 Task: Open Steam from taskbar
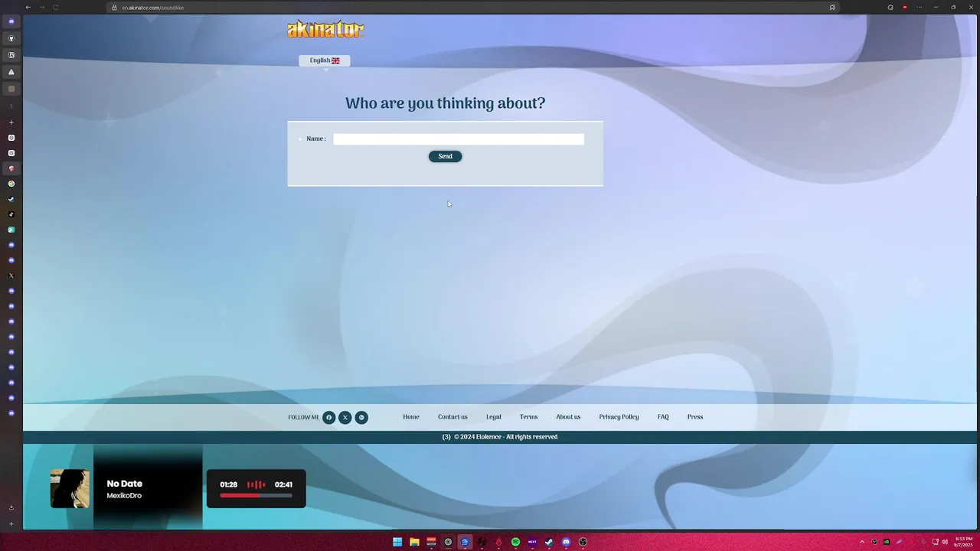click(549, 542)
